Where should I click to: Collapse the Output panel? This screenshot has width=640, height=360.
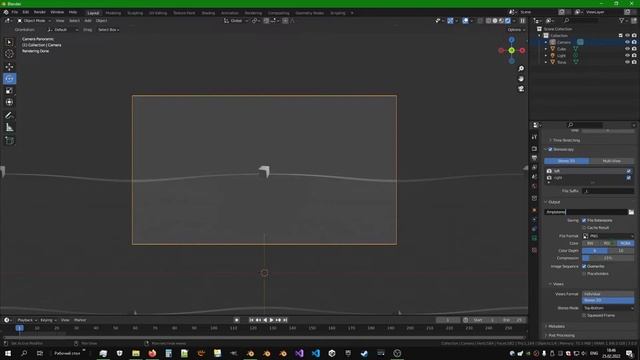click(554, 202)
